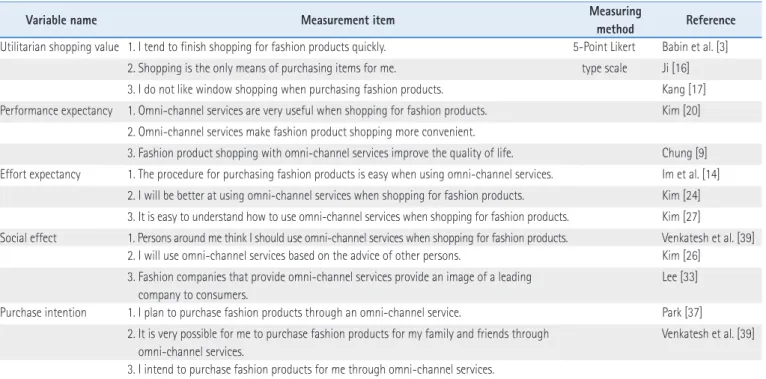This screenshot has width=766, height=379.
Task: Select '5-Point Likert' measuring method text
Action: point(604,47)
